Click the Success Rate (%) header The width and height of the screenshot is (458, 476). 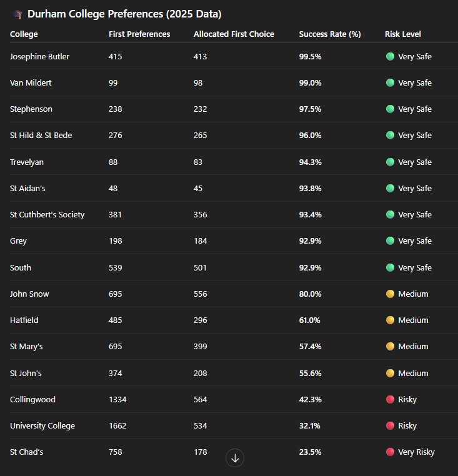[330, 34]
